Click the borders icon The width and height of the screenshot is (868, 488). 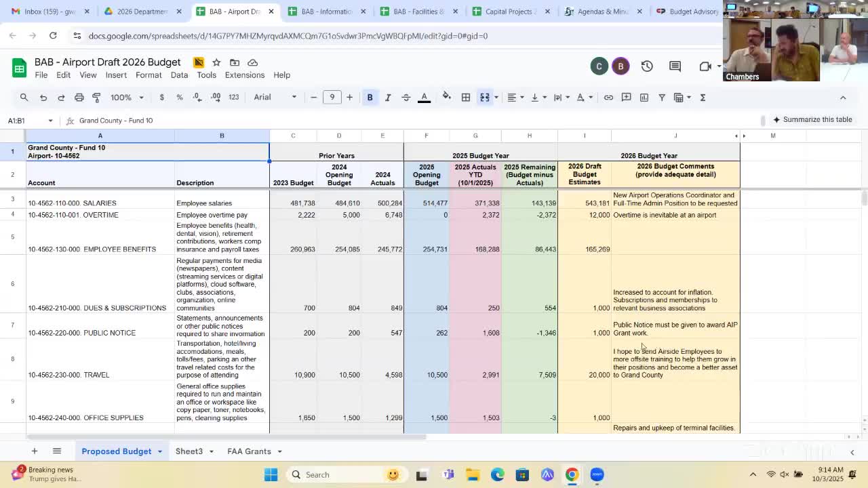(x=466, y=98)
